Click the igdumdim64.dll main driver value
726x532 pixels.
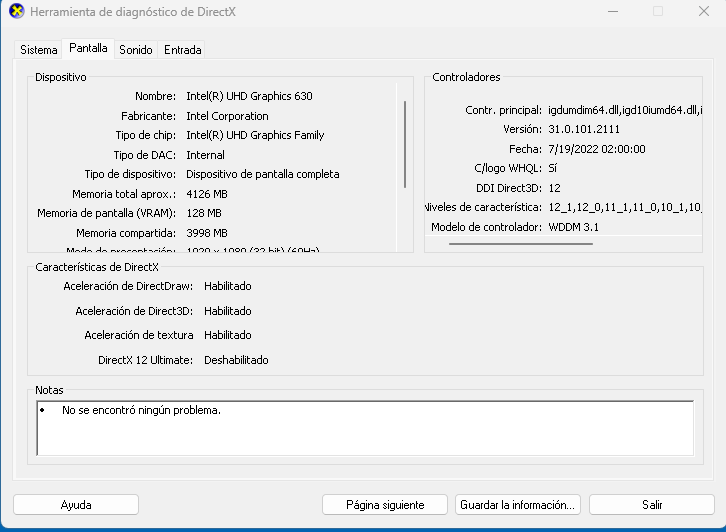coord(625,110)
